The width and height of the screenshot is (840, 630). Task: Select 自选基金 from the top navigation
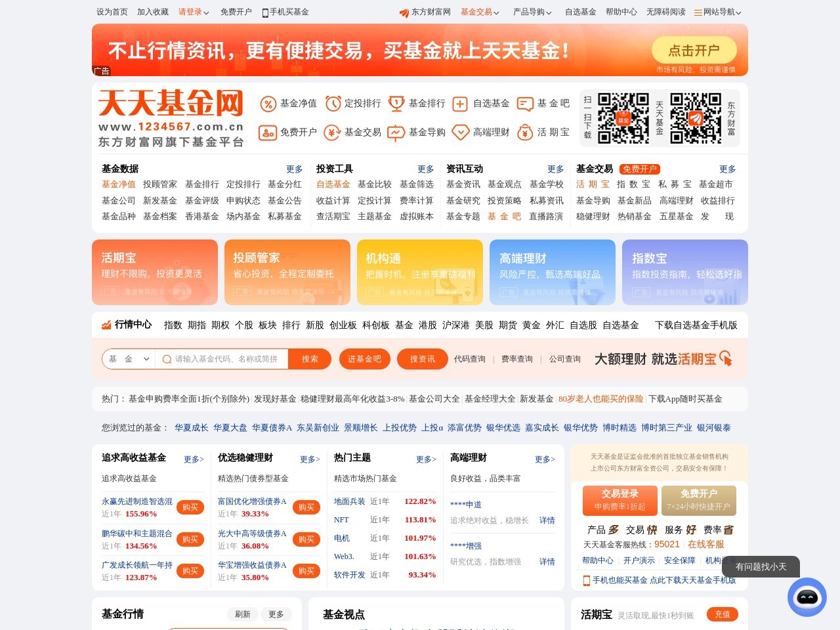[x=580, y=12]
